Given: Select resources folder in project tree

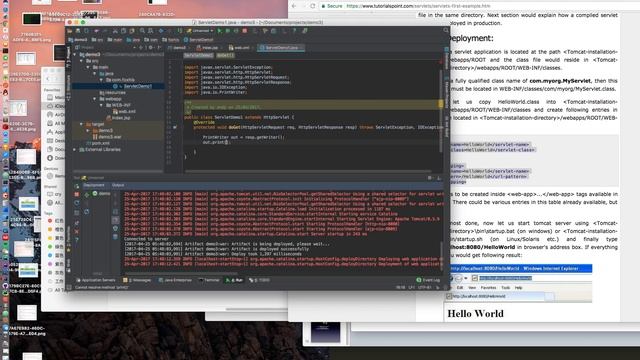Looking at the screenshot, I should (x=112, y=93).
